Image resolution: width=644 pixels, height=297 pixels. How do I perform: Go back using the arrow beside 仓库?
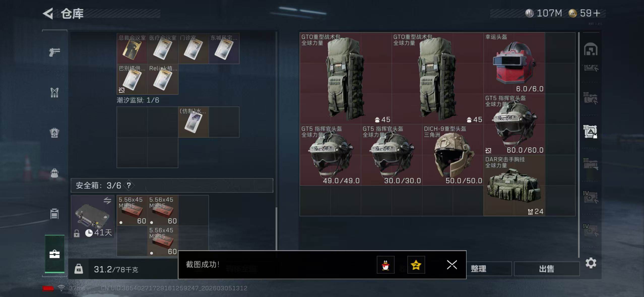tap(48, 13)
